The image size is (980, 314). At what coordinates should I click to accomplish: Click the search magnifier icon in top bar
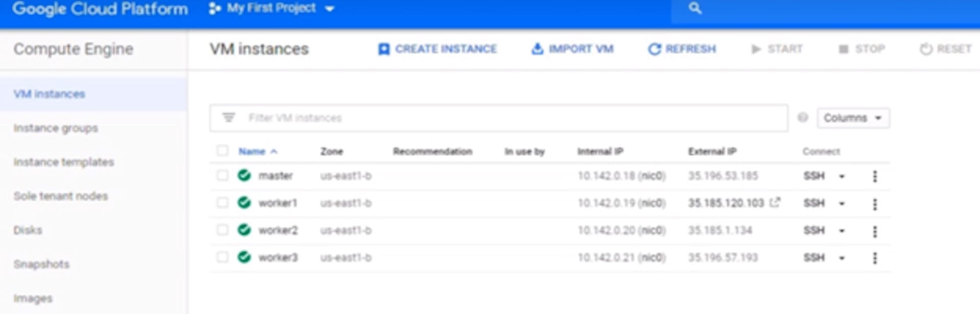pos(695,8)
